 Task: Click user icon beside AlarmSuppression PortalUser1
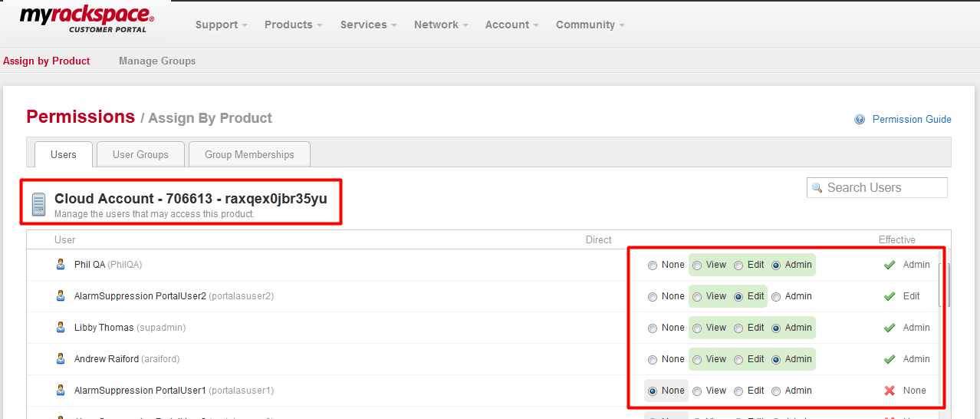[x=61, y=391]
